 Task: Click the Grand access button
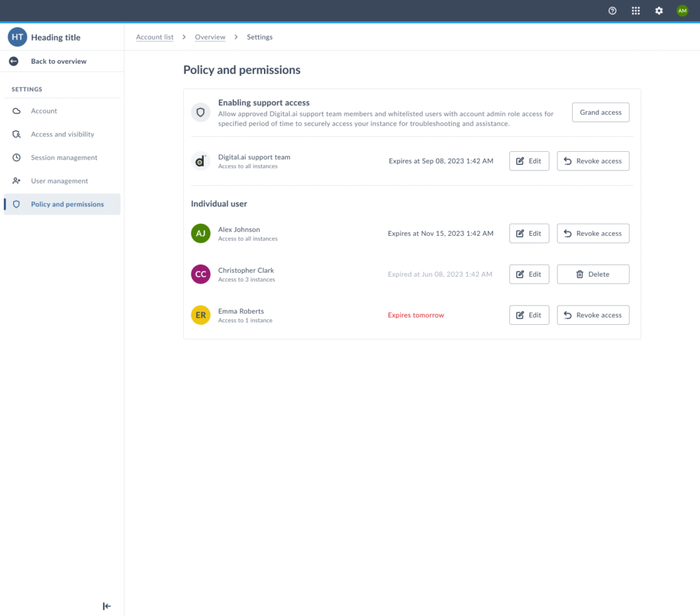pyautogui.click(x=600, y=113)
